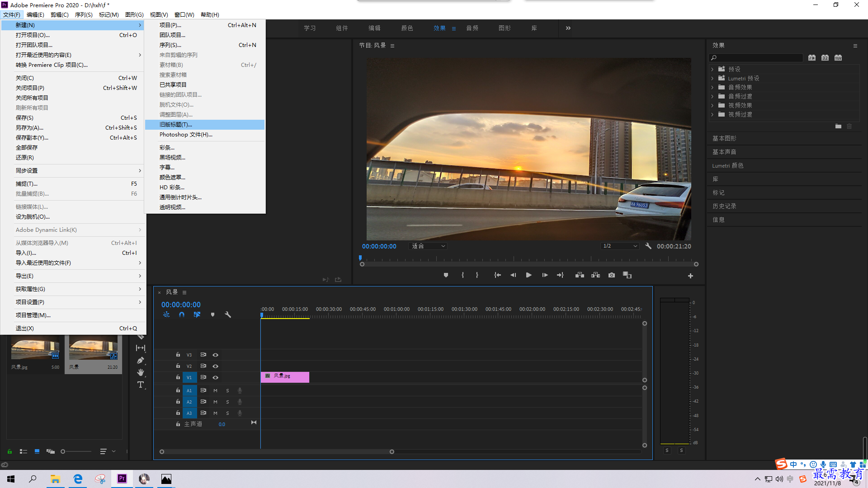Toggle linked selection in timeline
868x488 pixels.
click(197, 314)
